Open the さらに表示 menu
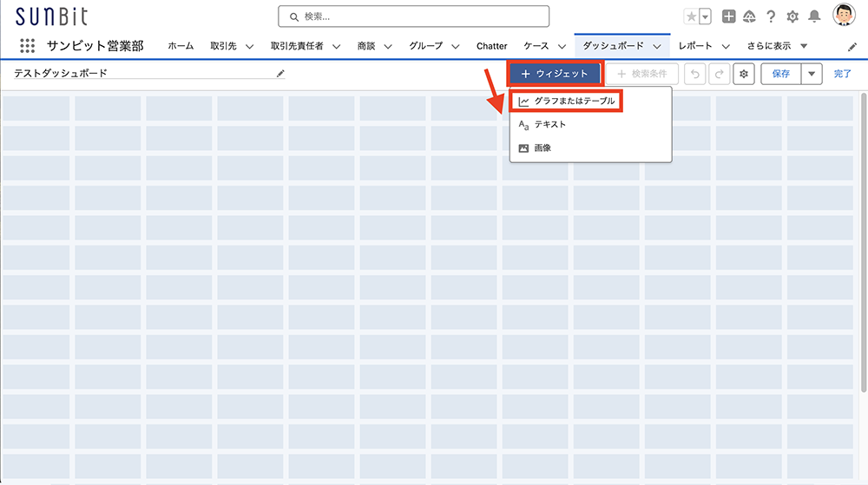This screenshot has height=485, width=868. (777, 46)
